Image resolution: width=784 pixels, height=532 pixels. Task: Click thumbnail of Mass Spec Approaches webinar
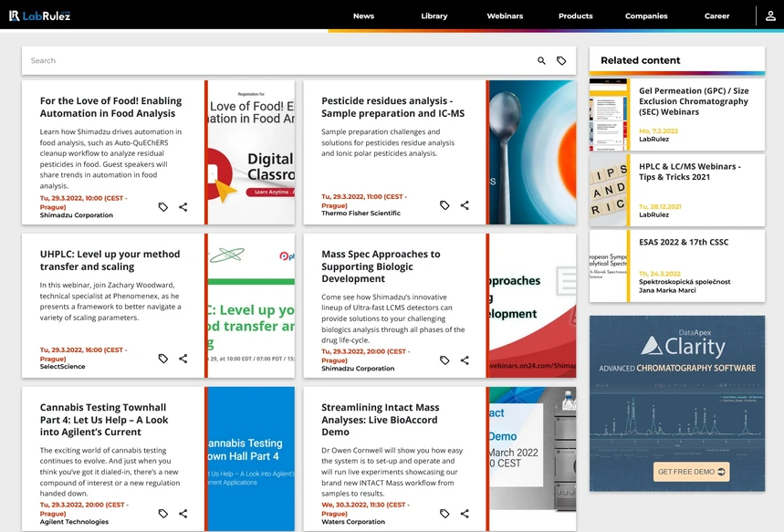[x=533, y=305]
